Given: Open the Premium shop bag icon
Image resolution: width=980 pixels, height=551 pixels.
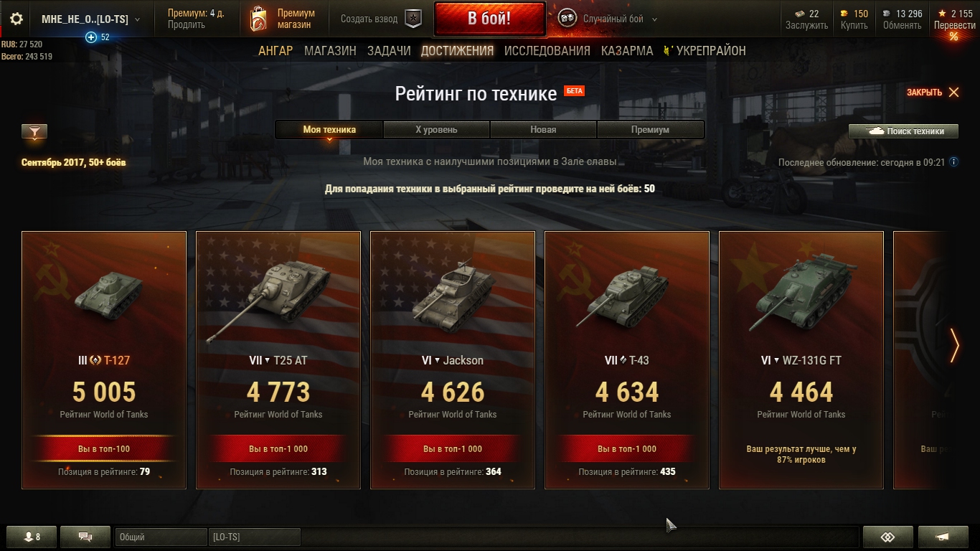Looking at the screenshot, I should click(258, 19).
